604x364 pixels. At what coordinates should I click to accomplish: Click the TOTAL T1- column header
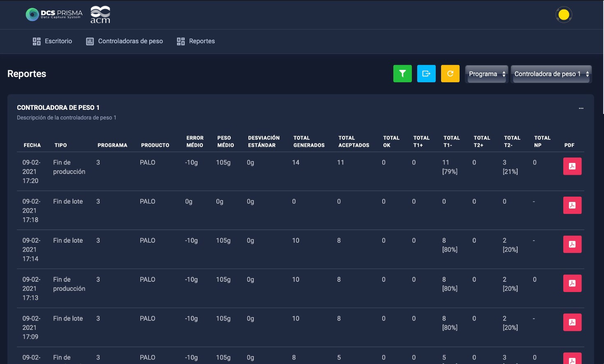pyautogui.click(x=452, y=141)
